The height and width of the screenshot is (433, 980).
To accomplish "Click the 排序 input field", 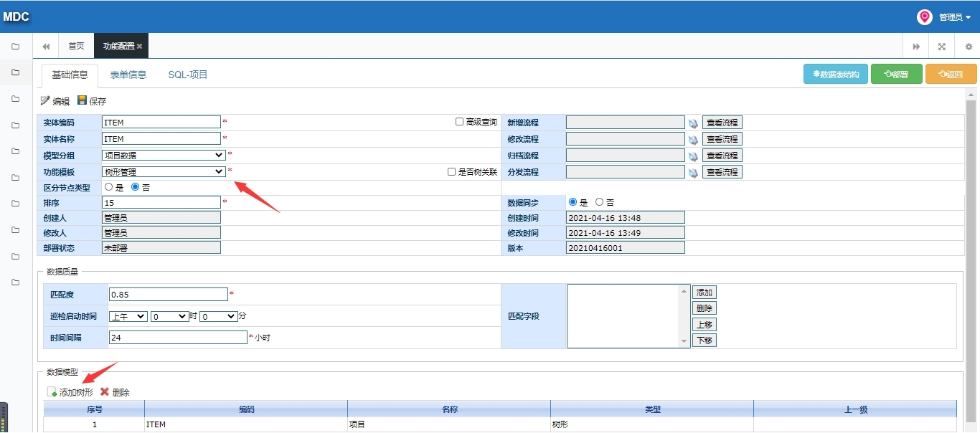I will 161,202.
